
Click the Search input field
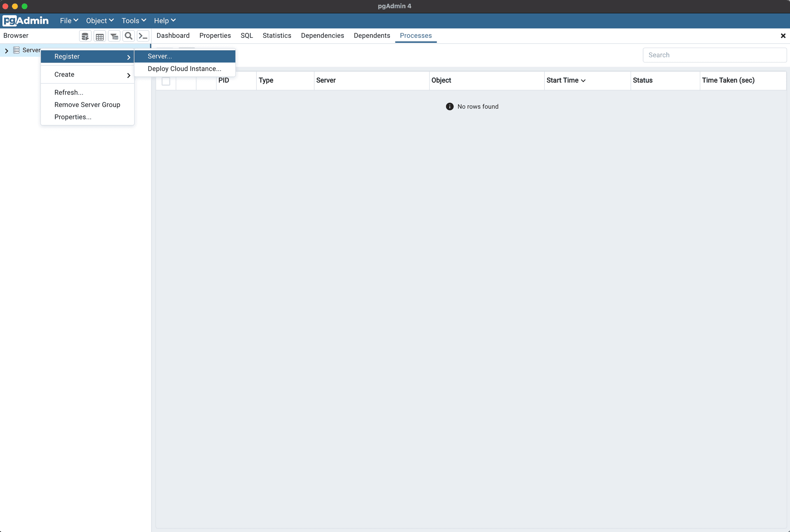click(x=715, y=55)
